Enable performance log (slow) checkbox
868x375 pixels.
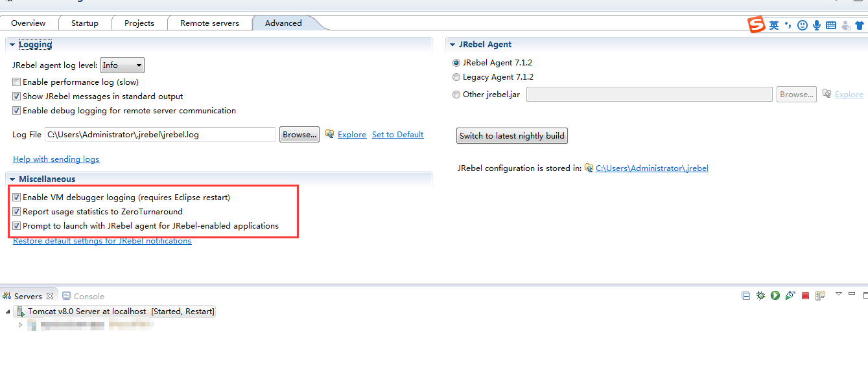(x=17, y=82)
